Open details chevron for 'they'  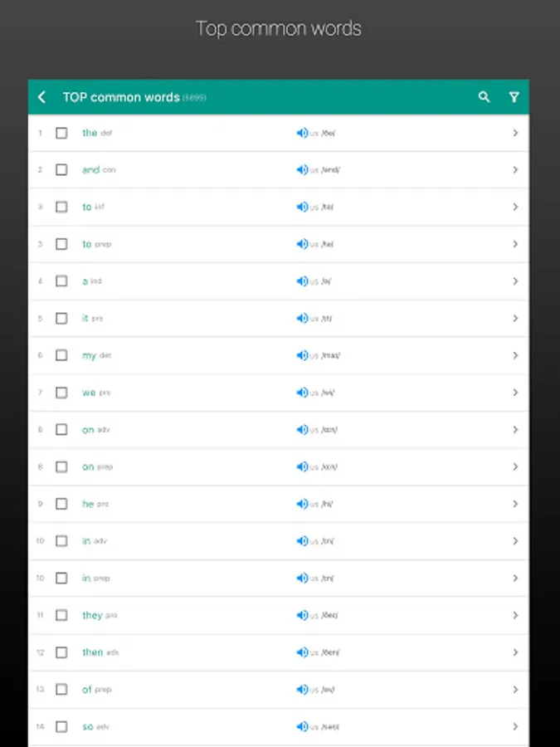click(x=515, y=615)
